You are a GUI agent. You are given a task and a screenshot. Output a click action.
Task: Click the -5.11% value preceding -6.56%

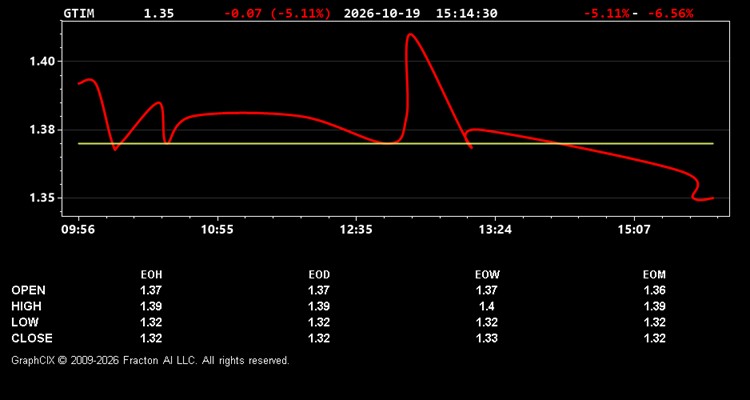607,13
